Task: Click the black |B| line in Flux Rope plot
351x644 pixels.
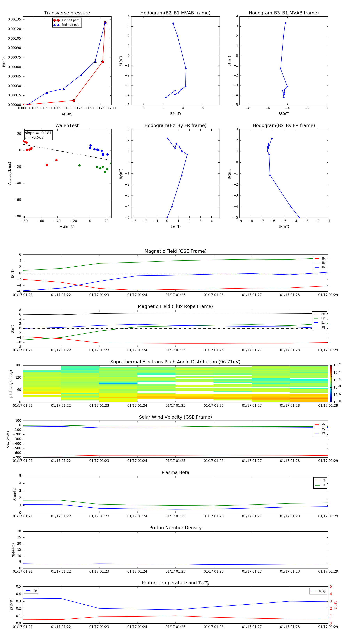Action: (175, 313)
